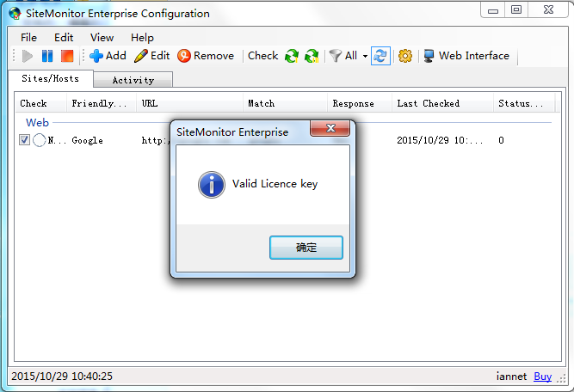Open the View menu
574x392 pixels.
(102, 38)
